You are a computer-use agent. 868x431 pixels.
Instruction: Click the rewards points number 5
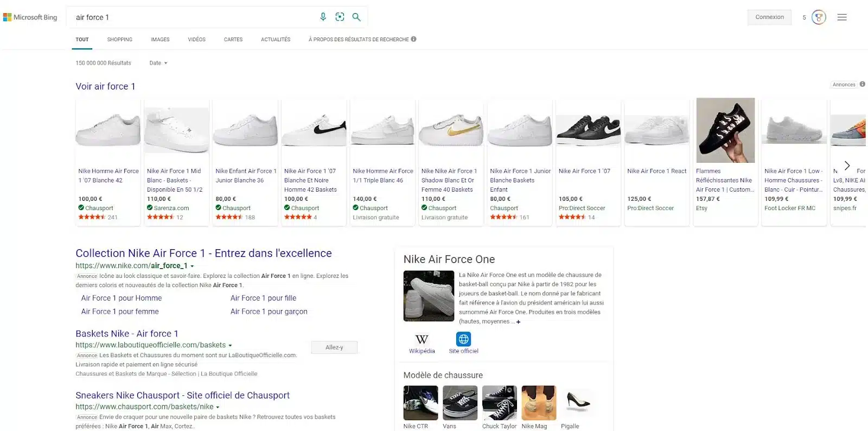pyautogui.click(x=804, y=17)
